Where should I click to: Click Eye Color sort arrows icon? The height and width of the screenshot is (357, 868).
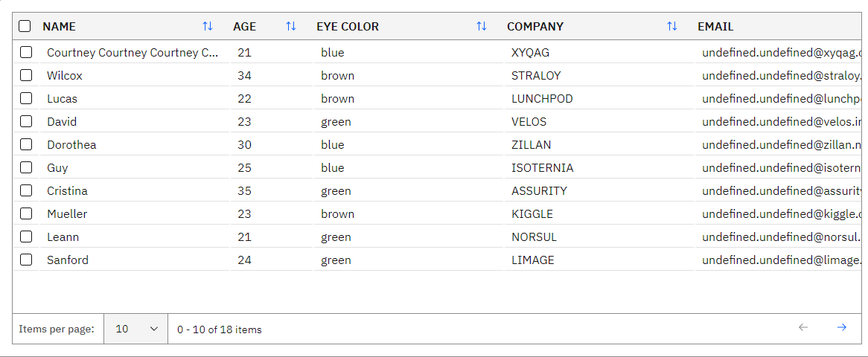pyautogui.click(x=482, y=26)
